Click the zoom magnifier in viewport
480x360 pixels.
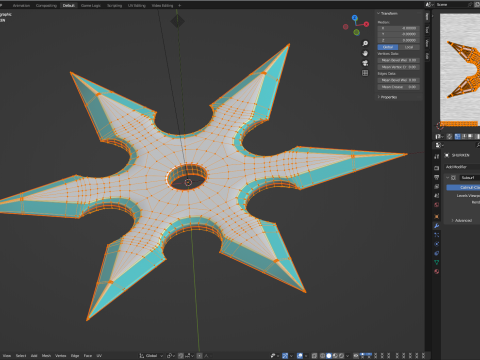pos(365,43)
